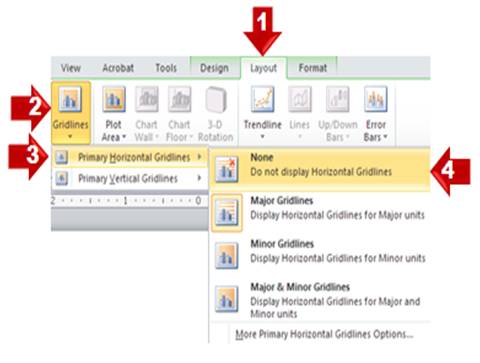480x363 pixels.
Task: Switch to the View tab
Action: [x=71, y=68]
